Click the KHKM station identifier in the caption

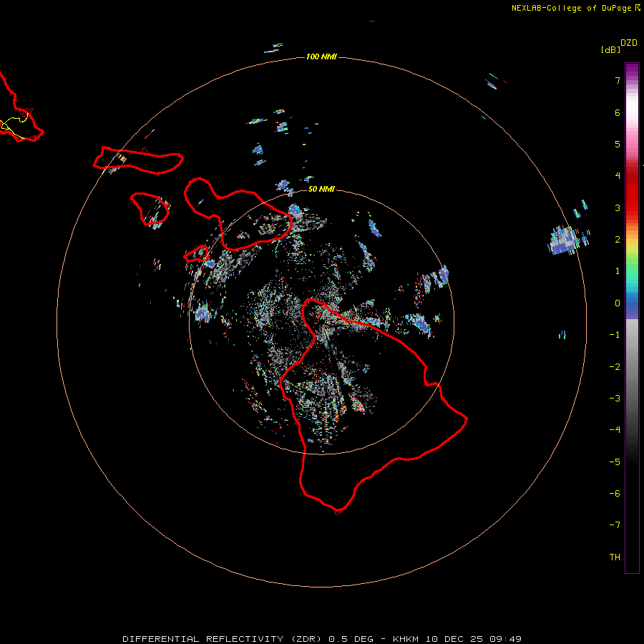point(406,639)
